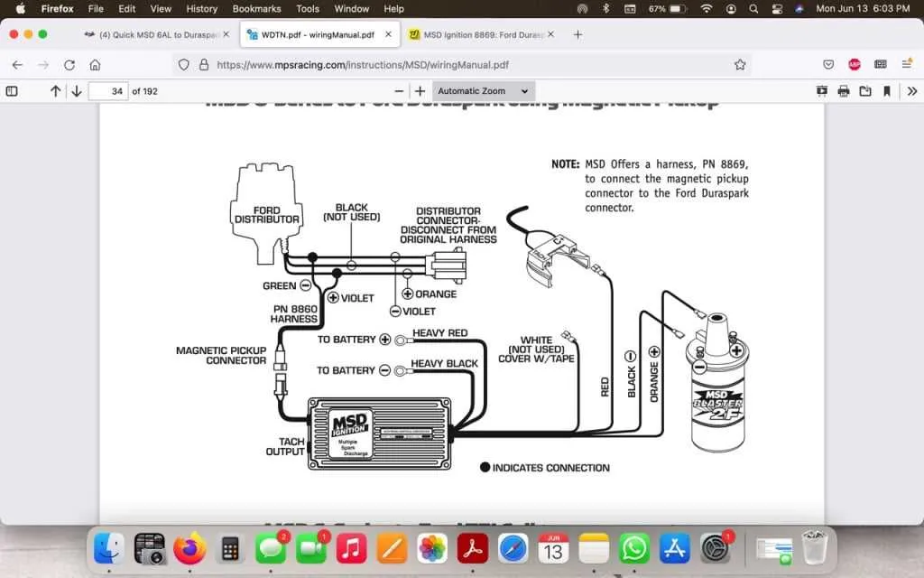This screenshot has width=924, height=578.
Task: Open the Help menu
Action: pyautogui.click(x=393, y=9)
